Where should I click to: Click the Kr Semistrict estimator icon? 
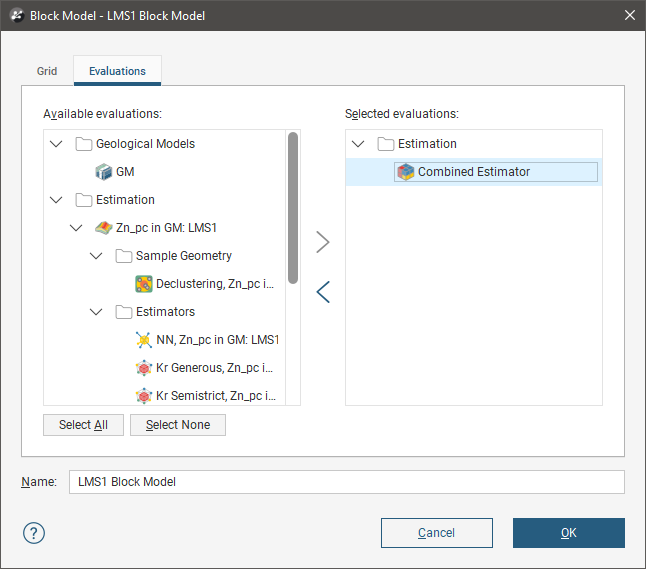pyautogui.click(x=143, y=396)
